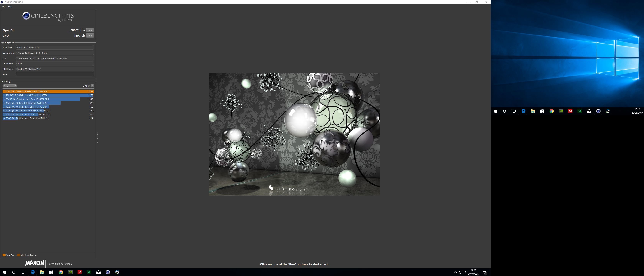Screen dimensions: 644x276
Task: Open the volume speaker icon in tray
Action: [x=464, y=272]
